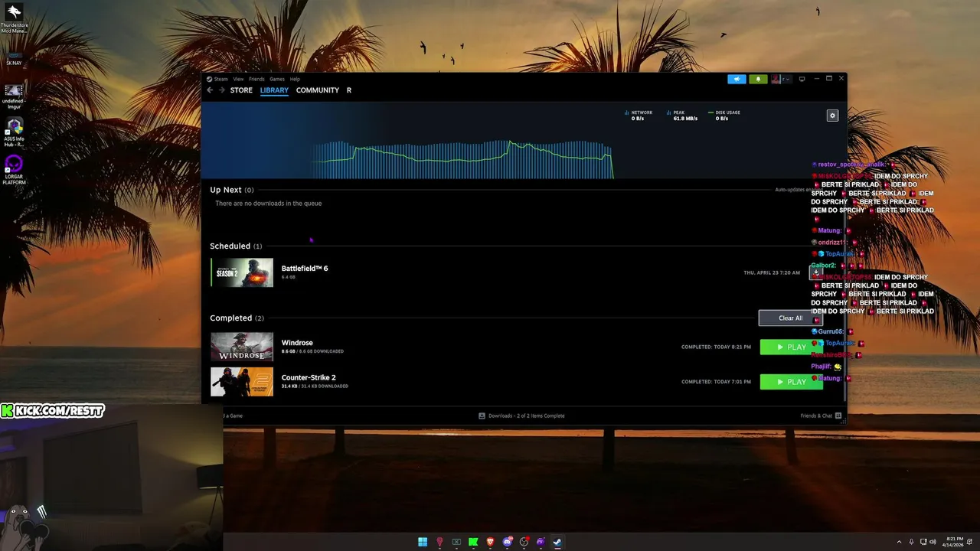Select the Counter-Strike 2 title
Viewport: 980px width, 551px height.
click(x=309, y=377)
